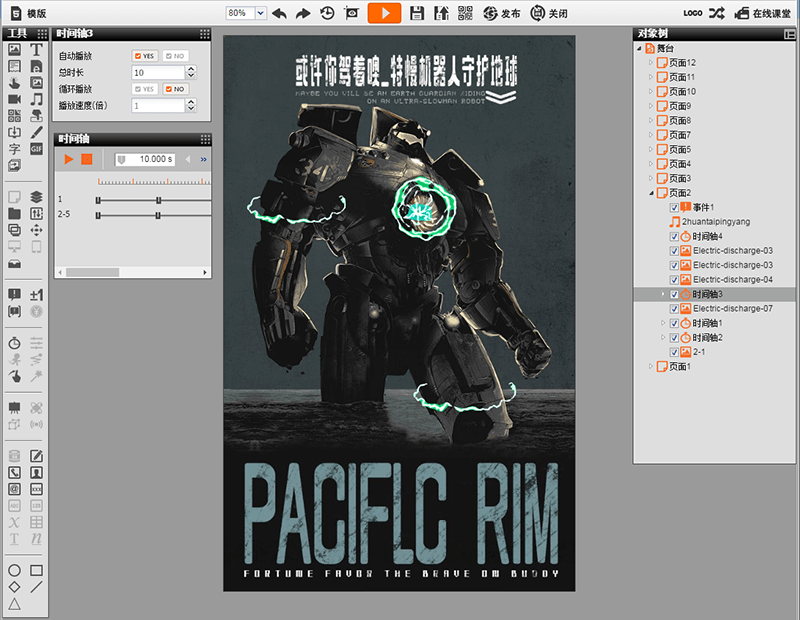Select the Text tool in the toolbox
Viewport: 800px width, 620px height.
37,50
